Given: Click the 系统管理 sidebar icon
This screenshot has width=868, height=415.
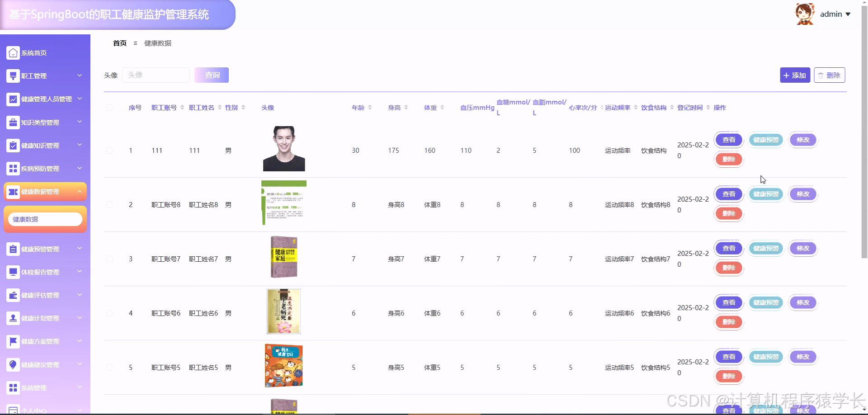Looking at the screenshot, I should point(13,387).
